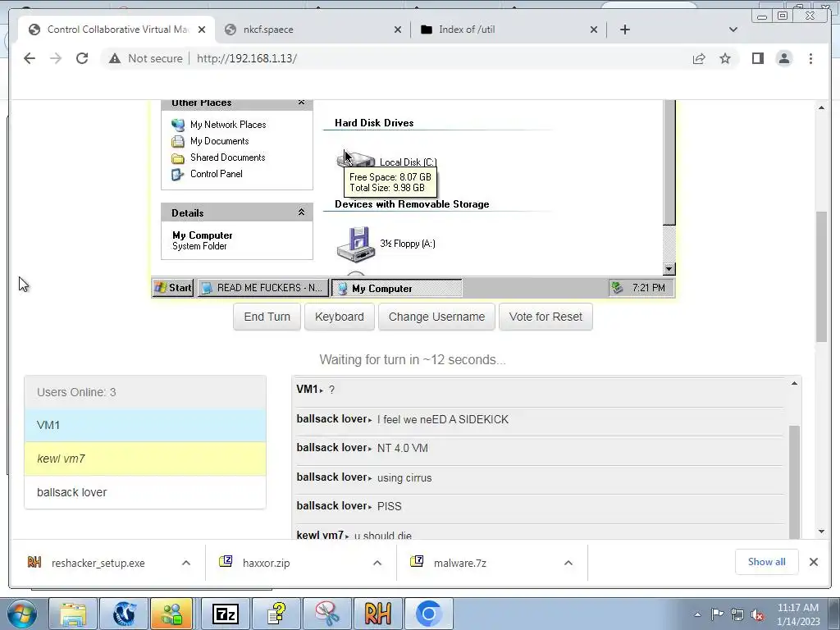Expand options for malware.7z download

[568, 563]
